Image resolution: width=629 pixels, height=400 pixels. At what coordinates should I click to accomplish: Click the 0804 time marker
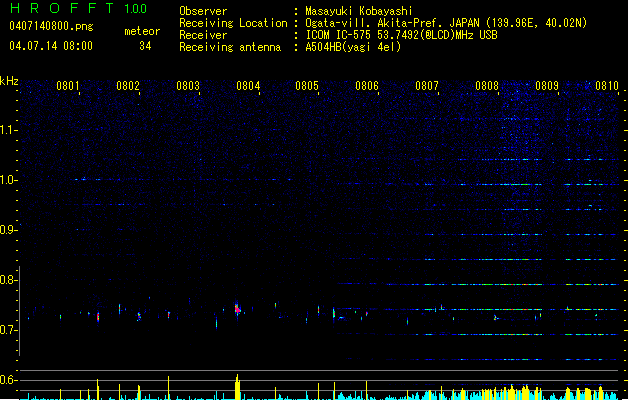[x=248, y=86]
